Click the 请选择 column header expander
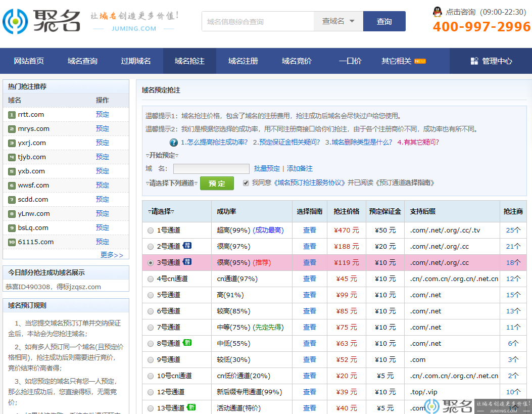532x414 pixels. (161, 211)
